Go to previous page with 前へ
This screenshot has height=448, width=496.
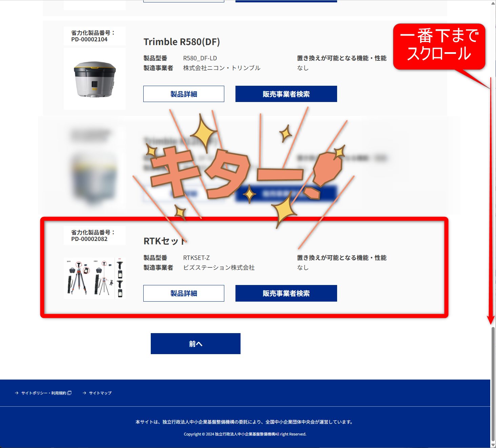tap(195, 344)
